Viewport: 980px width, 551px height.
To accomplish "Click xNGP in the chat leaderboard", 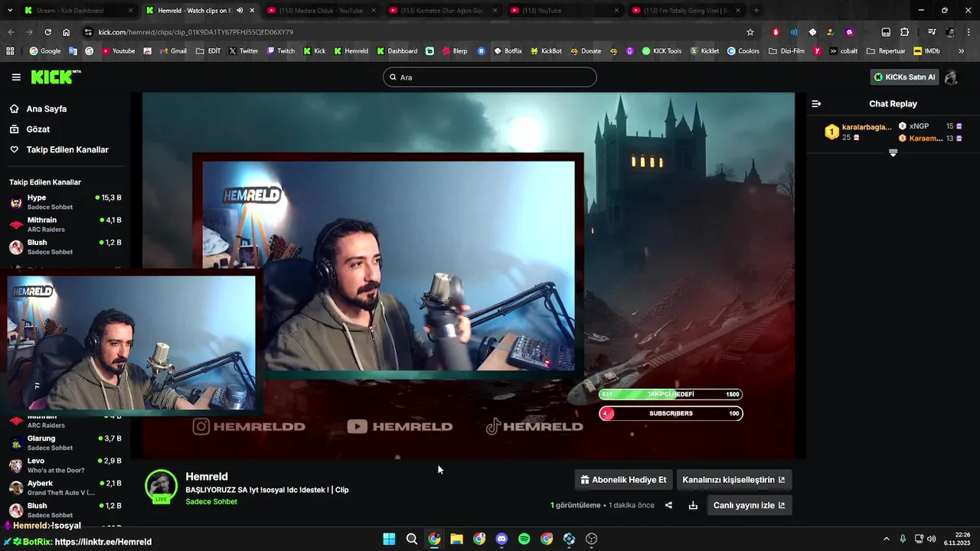I will tap(919, 126).
